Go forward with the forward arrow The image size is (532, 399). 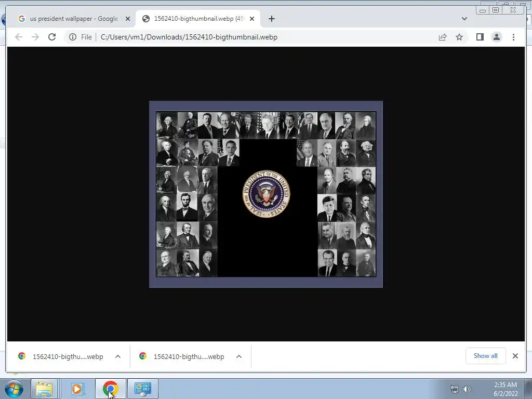[x=35, y=37]
